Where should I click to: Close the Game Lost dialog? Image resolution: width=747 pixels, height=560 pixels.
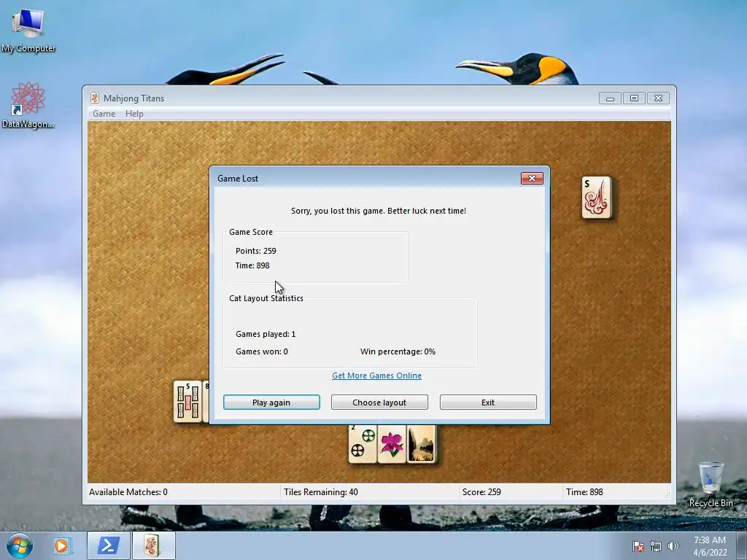pyautogui.click(x=532, y=178)
